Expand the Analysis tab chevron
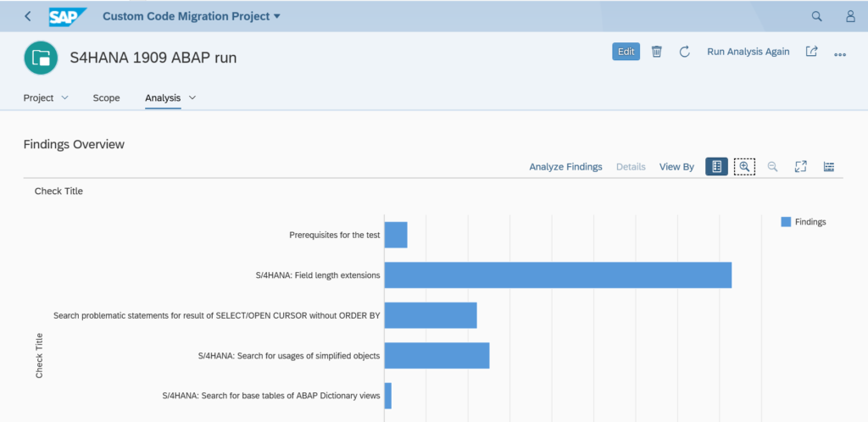Screen dimensions: 868x422 (192, 98)
